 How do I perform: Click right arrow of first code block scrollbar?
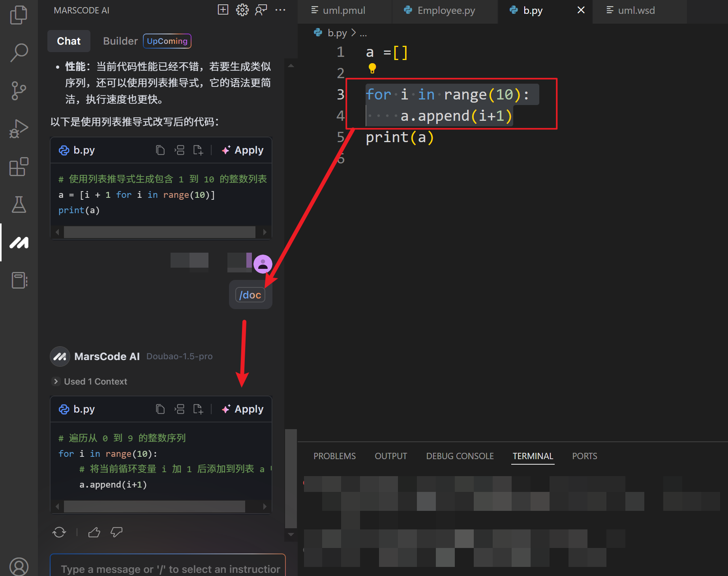265,232
